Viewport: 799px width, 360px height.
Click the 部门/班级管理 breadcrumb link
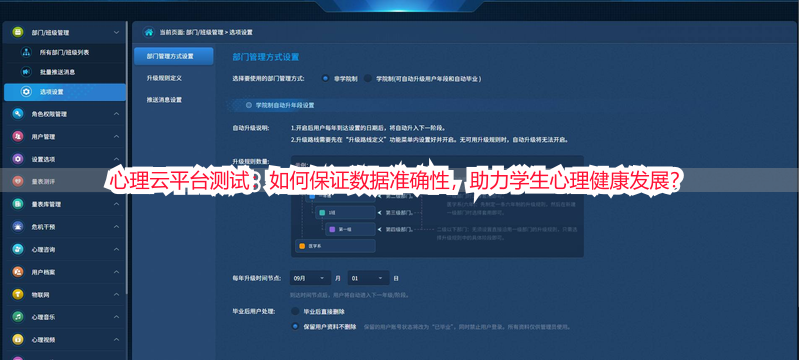[204, 32]
